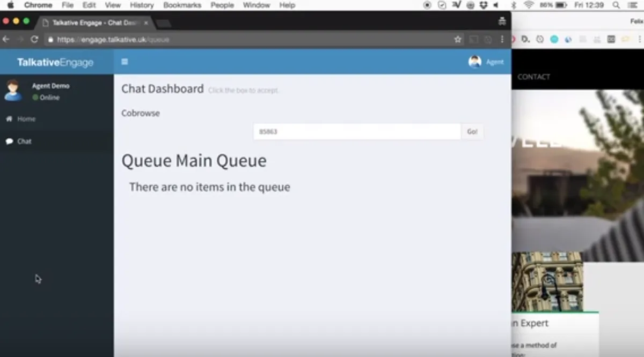The image size is (644, 357).
Task: Select the Talkative Engage browser tab
Action: 94,23
